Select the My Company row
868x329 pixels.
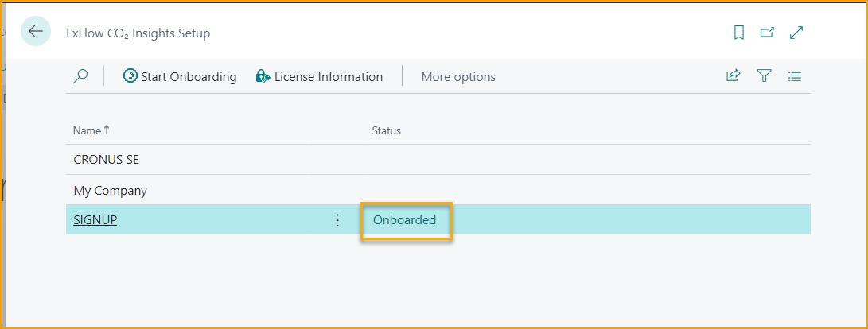coord(110,191)
